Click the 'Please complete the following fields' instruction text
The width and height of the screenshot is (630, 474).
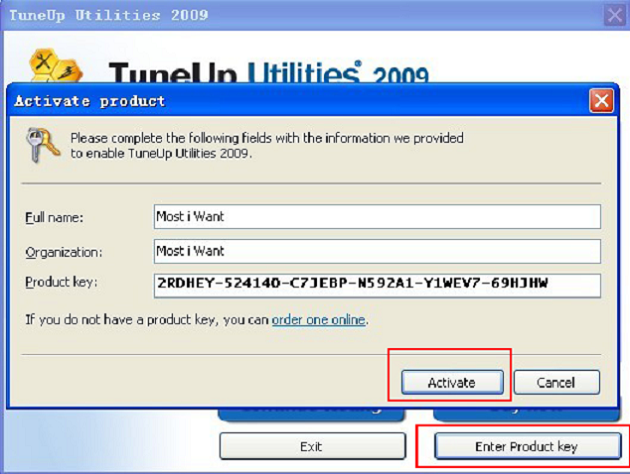click(267, 145)
